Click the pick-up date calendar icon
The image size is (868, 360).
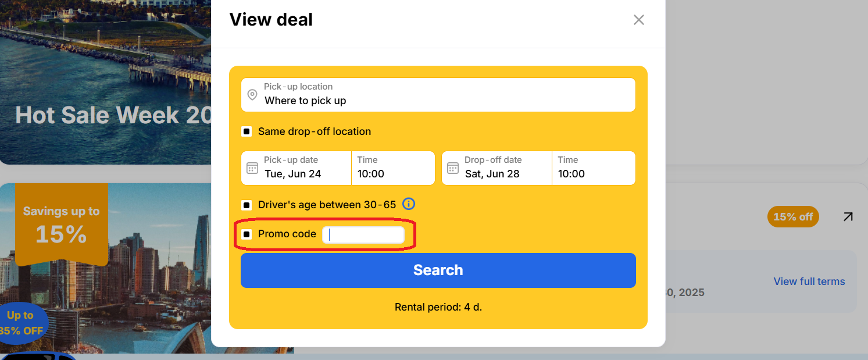click(252, 168)
